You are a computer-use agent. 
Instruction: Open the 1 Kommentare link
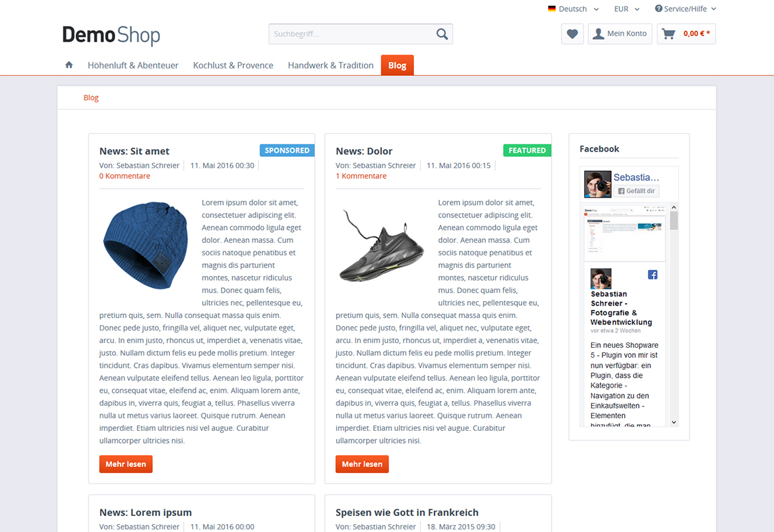click(x=361, y=176)
